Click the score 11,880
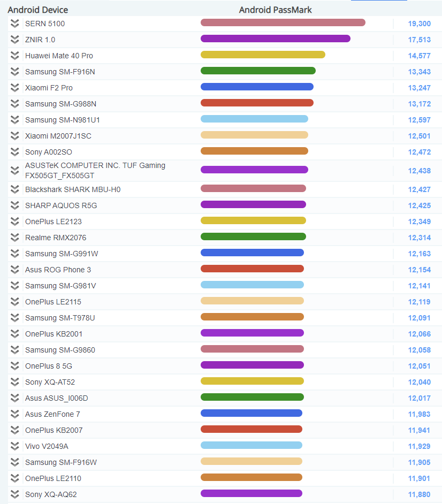Viewport: 442px width, 504px height. [x=419, y=495]
